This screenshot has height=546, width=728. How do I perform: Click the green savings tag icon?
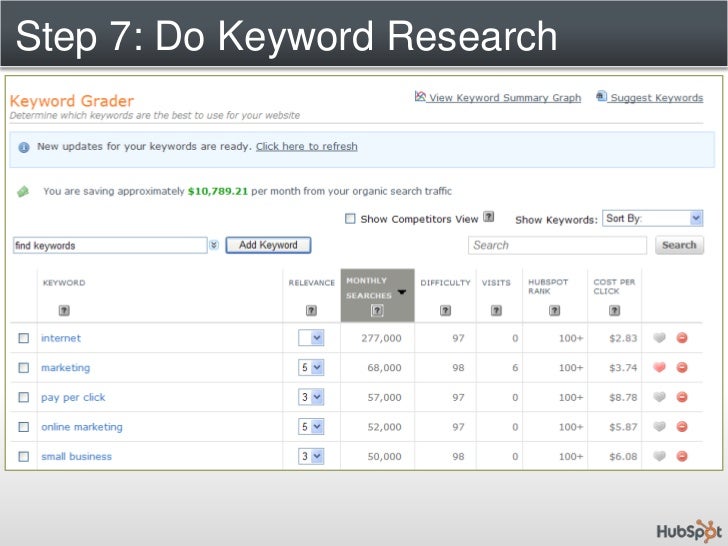click(23, 191)
